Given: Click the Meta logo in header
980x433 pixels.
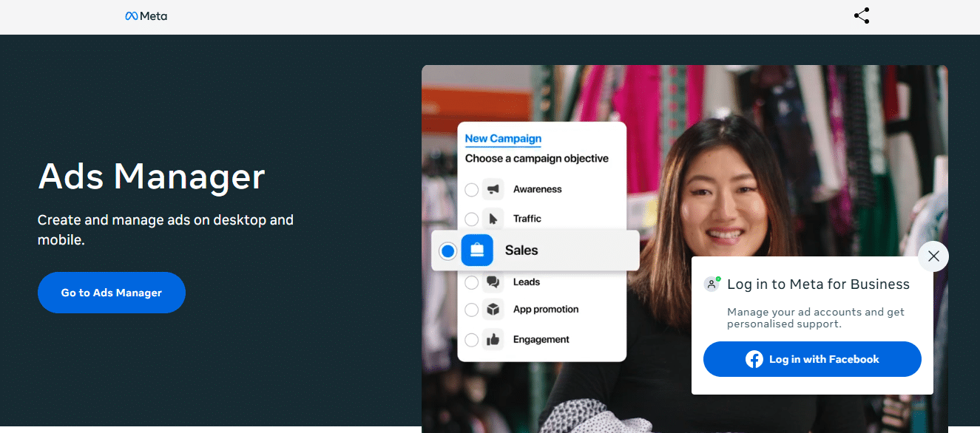Looking at the screenshot, I should 146,16.
